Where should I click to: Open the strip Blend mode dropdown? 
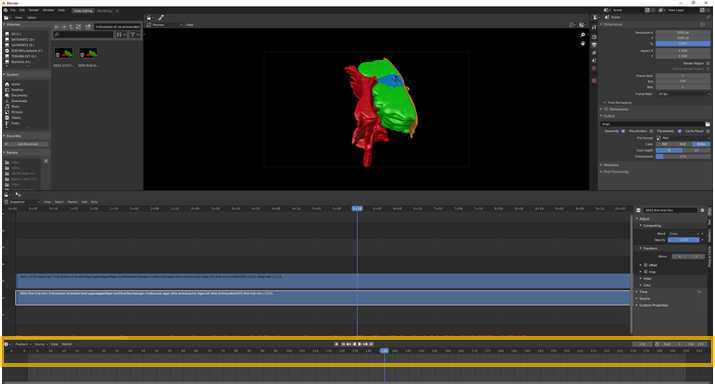685,234
